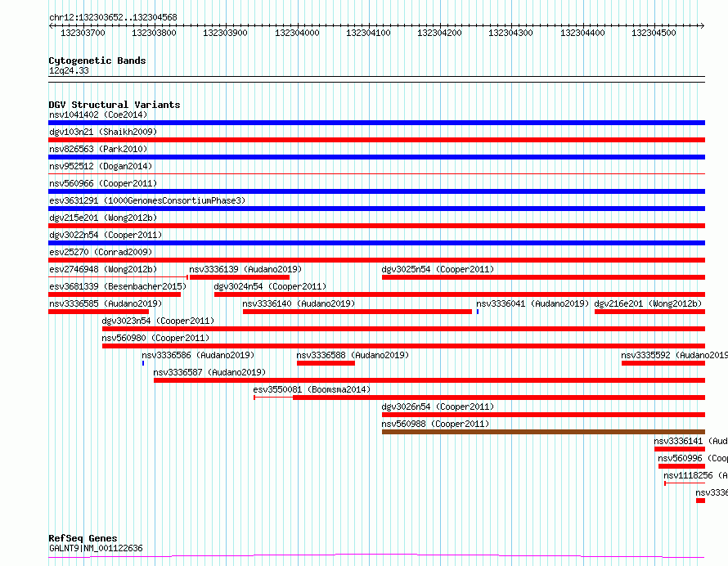Click red bar under esv3681339

(115, 294)
